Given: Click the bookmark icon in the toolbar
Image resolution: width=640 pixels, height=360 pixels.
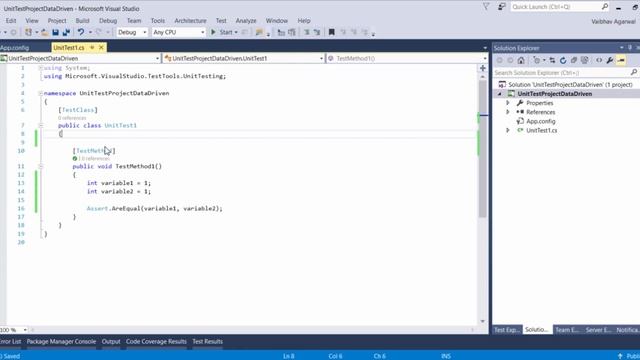Looking at the screenshot, I should point(331,32).
